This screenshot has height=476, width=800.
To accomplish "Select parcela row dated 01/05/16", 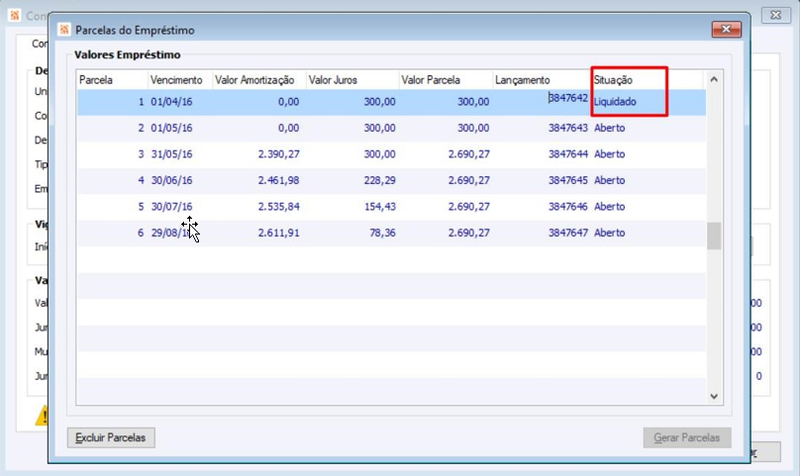I will point(391,128).
